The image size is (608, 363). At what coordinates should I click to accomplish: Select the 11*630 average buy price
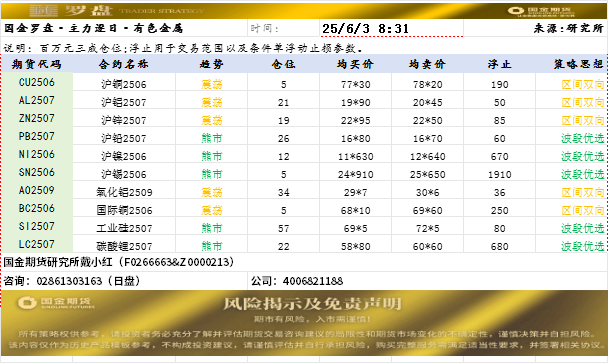[x=356, y=156]
